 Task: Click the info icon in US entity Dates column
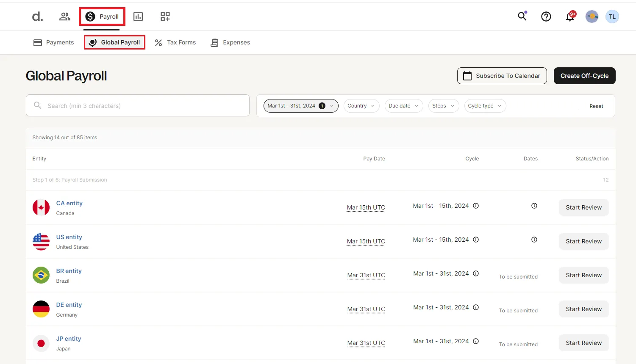[534, 240]
